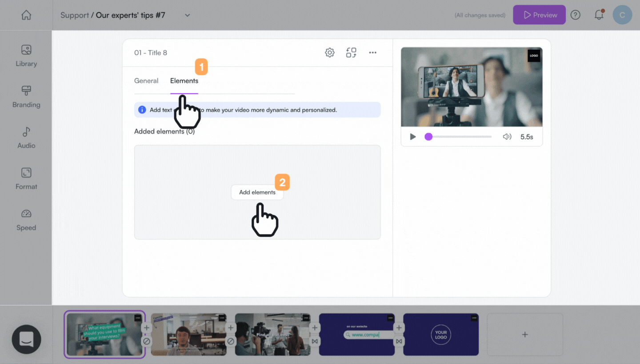Open scene settings gear icon
Screen dimensions: 640x364
(330, 53)
